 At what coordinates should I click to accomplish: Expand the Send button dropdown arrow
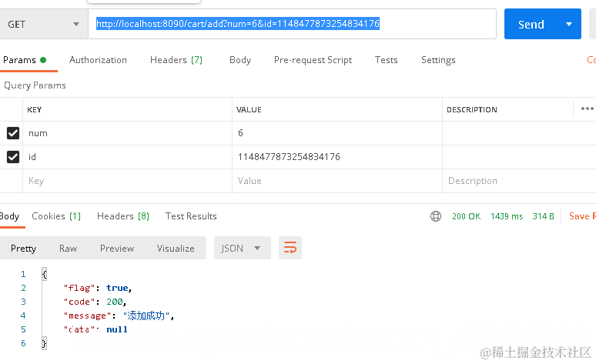[x=569, y=25]
